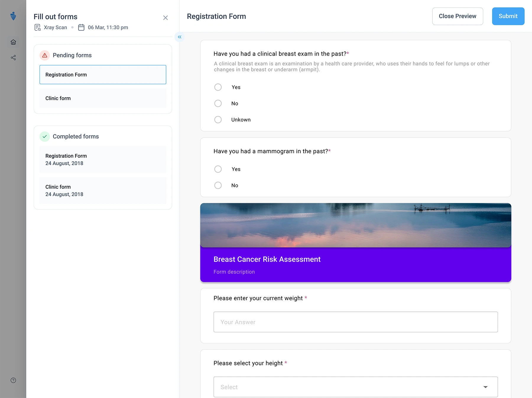
Task: Submit the Registration Form
Action: (508, 16)
